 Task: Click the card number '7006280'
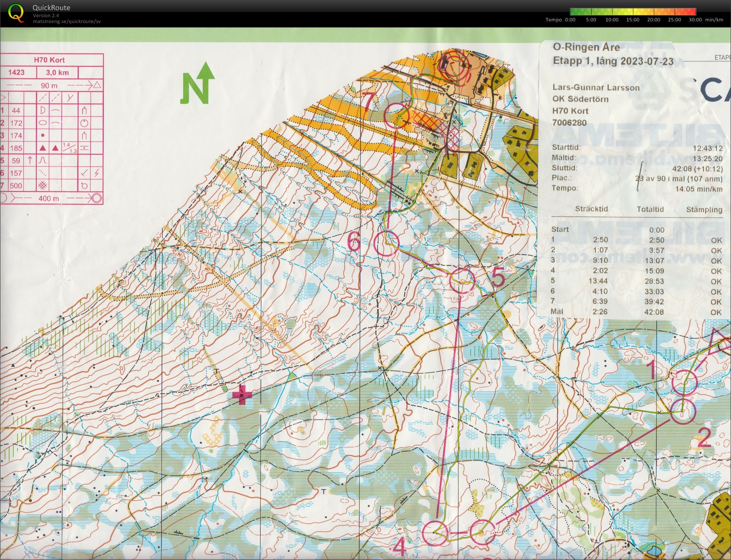(x=569, y=123)
